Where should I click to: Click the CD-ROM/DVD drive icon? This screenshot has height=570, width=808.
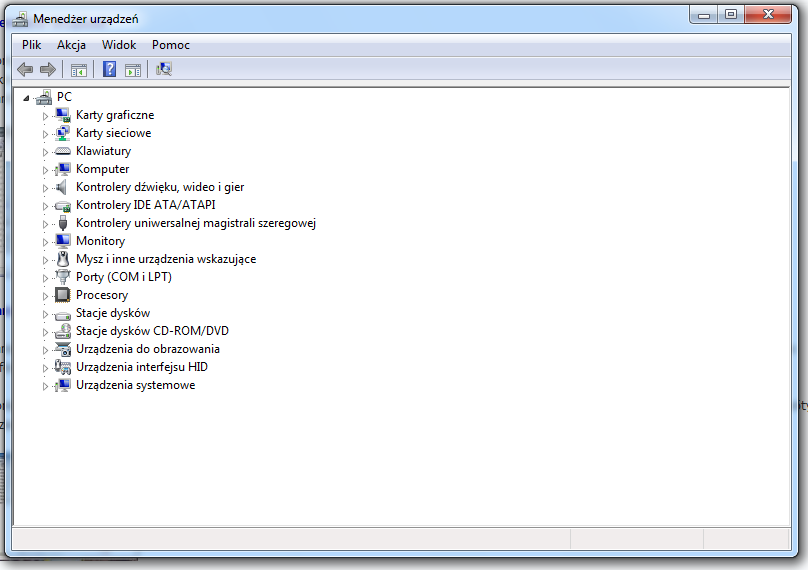(63, 331)
